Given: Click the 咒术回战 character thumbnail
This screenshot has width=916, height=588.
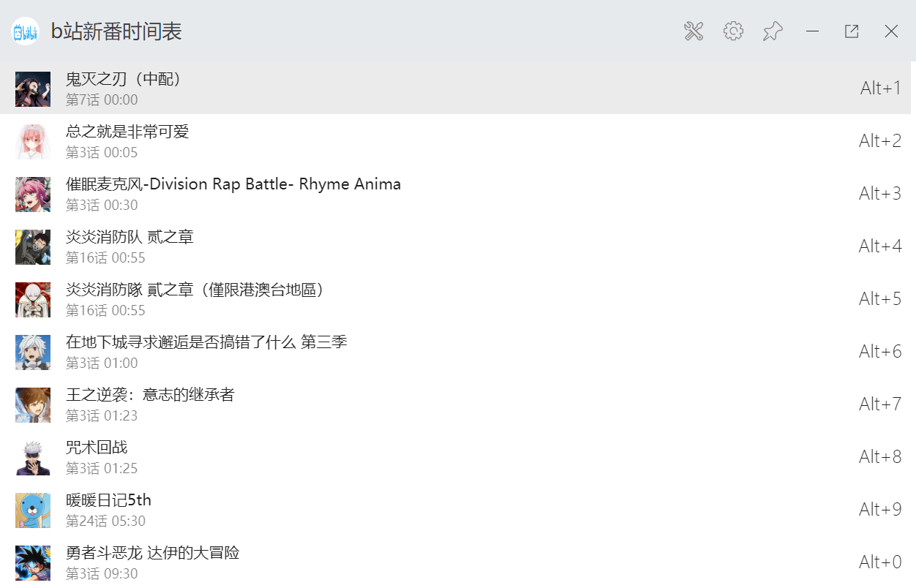Looking at the screenshot, I should (x=33, y=458).
